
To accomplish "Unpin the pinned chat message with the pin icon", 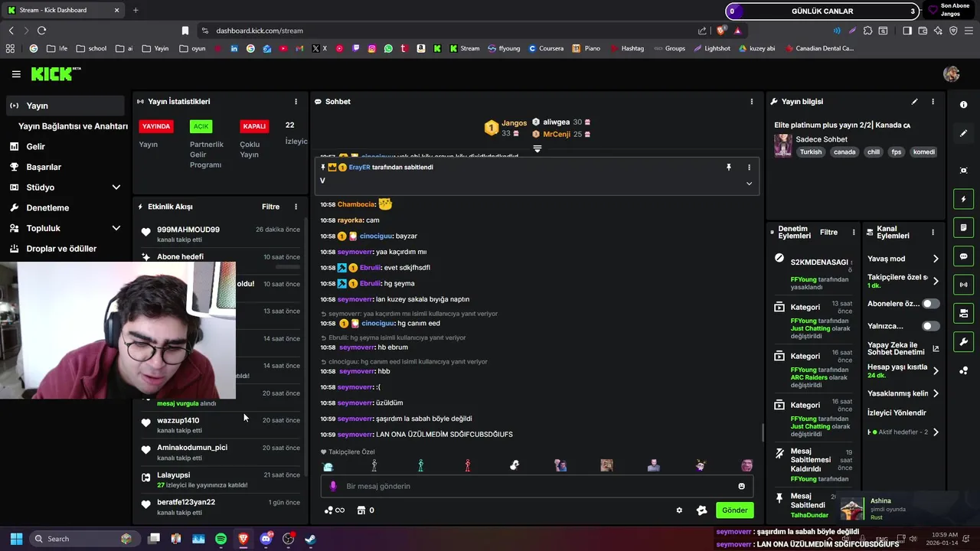I will click(x=729, y=167).
